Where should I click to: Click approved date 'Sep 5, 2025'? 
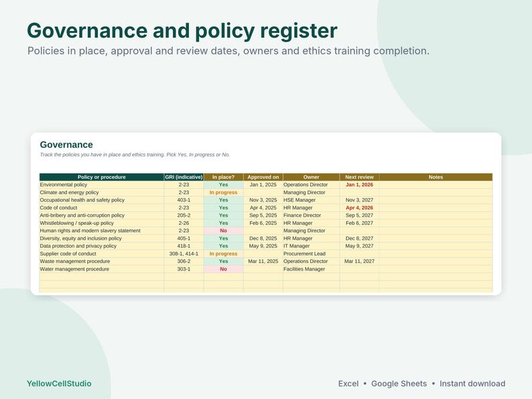tap(263, 216)
